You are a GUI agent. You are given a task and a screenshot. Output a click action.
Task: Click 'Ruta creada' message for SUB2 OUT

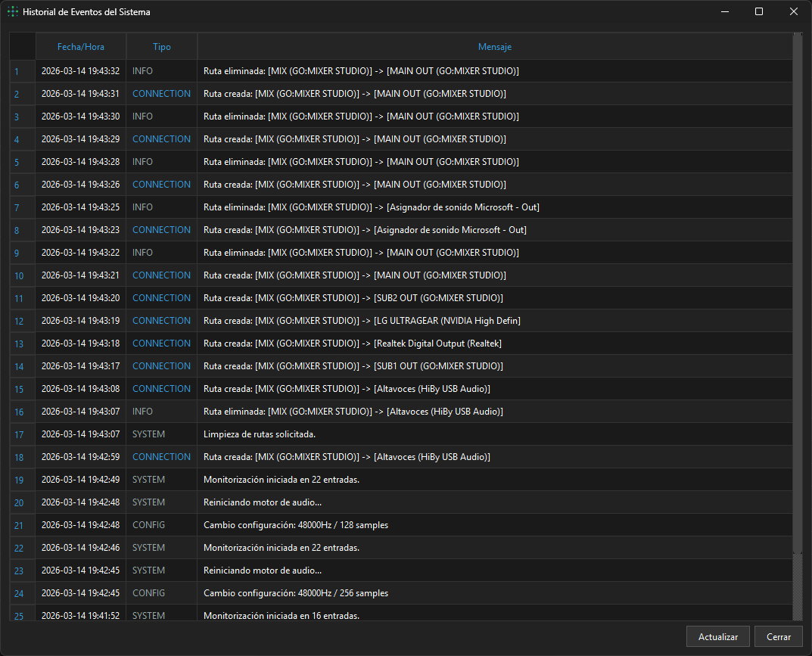(x=353, y=297)
